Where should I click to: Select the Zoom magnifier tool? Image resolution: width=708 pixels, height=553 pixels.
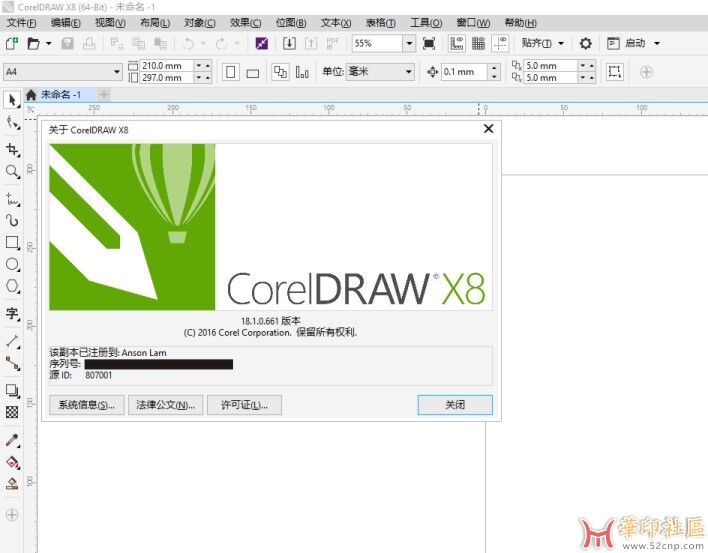click(12, 171)
